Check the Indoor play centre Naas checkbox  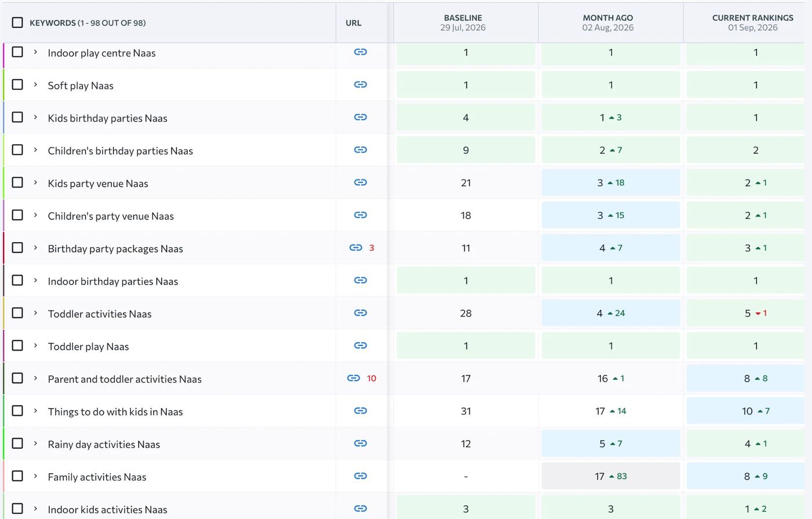point(17,52)
